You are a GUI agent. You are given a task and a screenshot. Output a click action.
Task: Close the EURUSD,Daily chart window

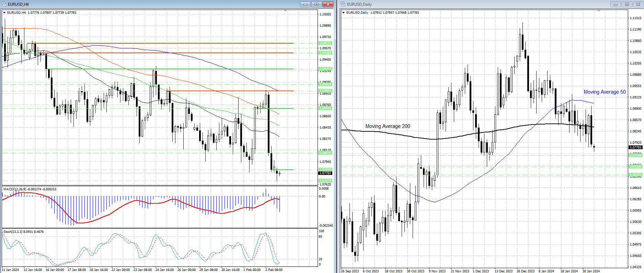(638, 4)
